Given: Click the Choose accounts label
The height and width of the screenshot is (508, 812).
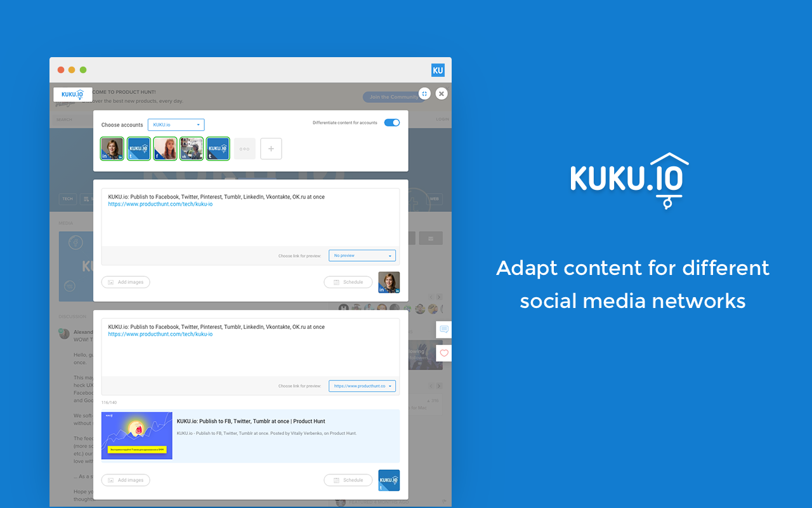Looking at the screenshot, I should tap(122, 125).
